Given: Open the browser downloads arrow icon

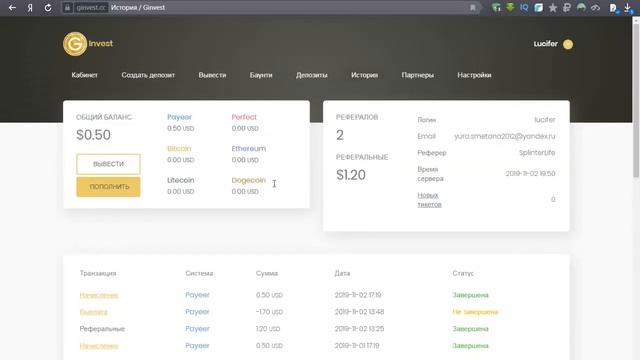Looking at the screenshot, I should coord(628,7).
